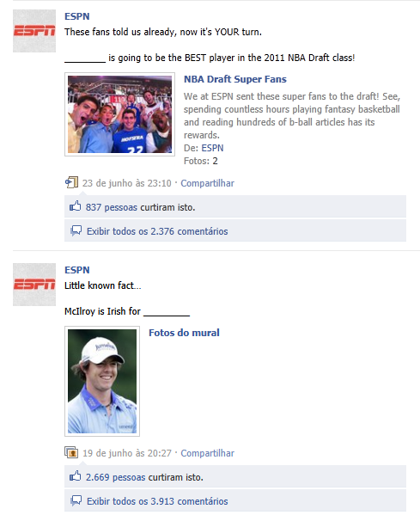Click the ESPN logo avatar on first post
The width and height of the screenshot is (420, 515).
[34, 31]
